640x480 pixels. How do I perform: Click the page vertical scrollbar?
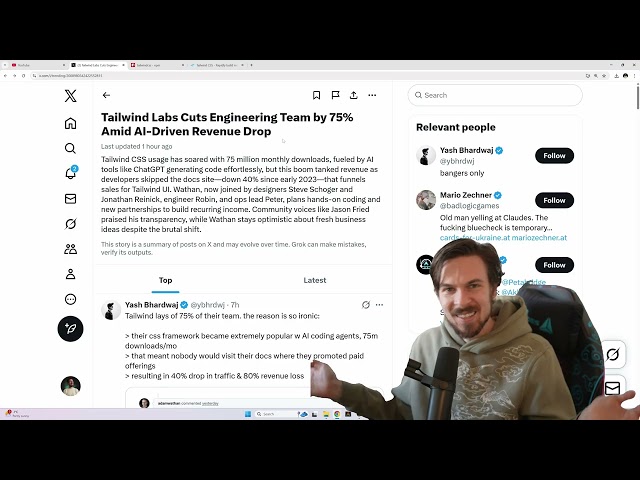[x=637, y=96]
